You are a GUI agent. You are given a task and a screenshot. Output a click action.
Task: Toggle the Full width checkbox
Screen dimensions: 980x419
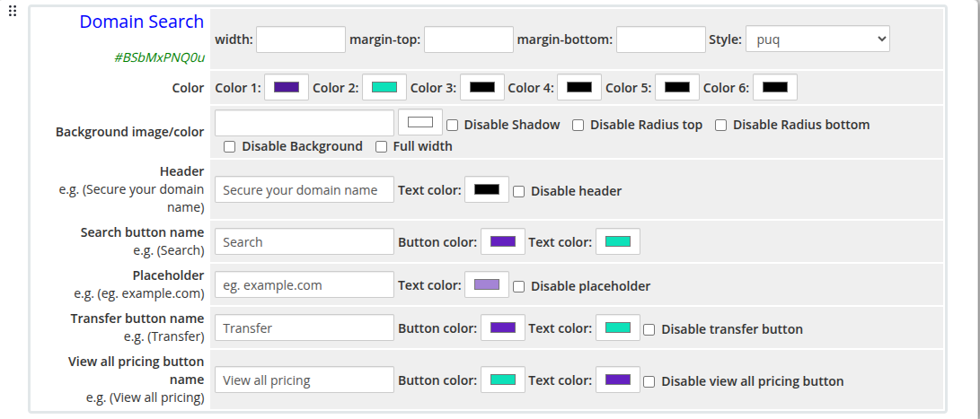tap(381, 147)
